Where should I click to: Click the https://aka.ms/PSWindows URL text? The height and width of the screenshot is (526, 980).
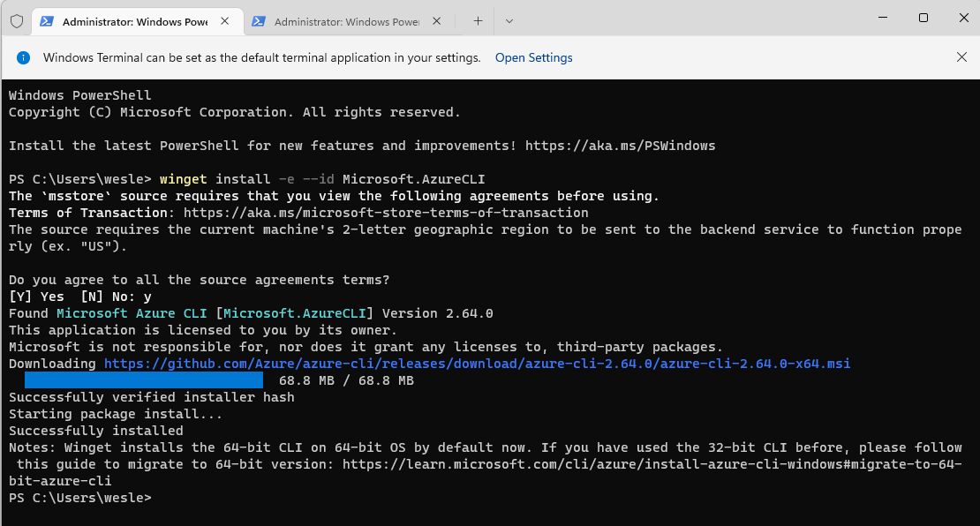tap(620, 146)
